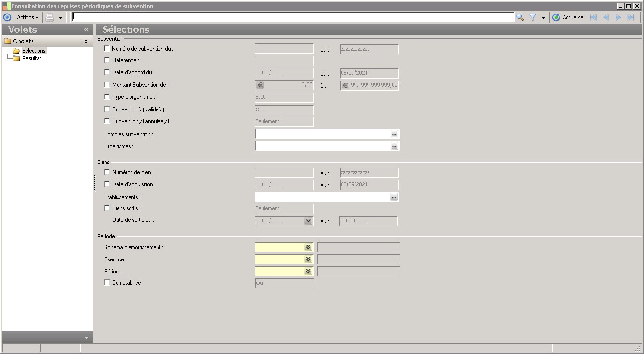The width and height of the screenshot is (644, 354).
Task: Expand the print options arrow
Action: coord(60,17)
